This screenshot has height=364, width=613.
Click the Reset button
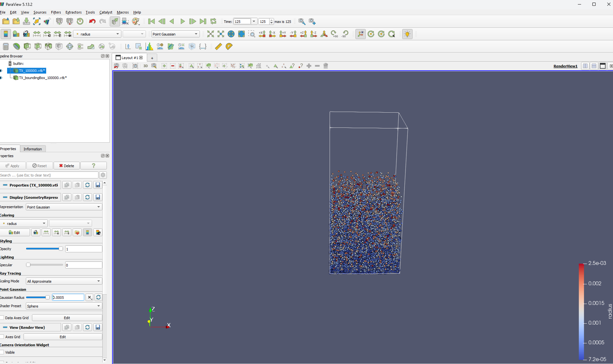(40, 166)
